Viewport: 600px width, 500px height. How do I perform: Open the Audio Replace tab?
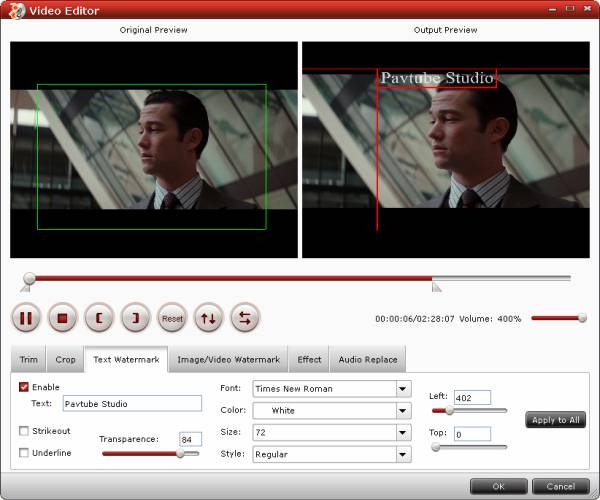pyautogui.click(x=368, y=359)
